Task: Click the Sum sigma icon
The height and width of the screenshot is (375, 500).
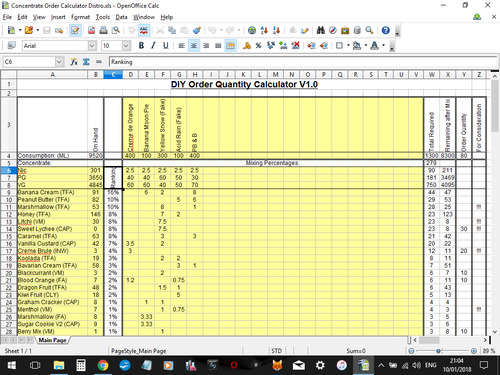Action: tap(86, 62)
